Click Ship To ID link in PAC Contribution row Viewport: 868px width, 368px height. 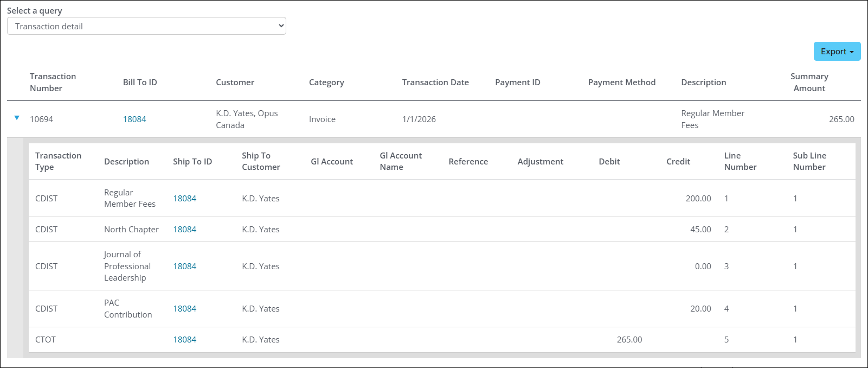(x=184, y=309)
